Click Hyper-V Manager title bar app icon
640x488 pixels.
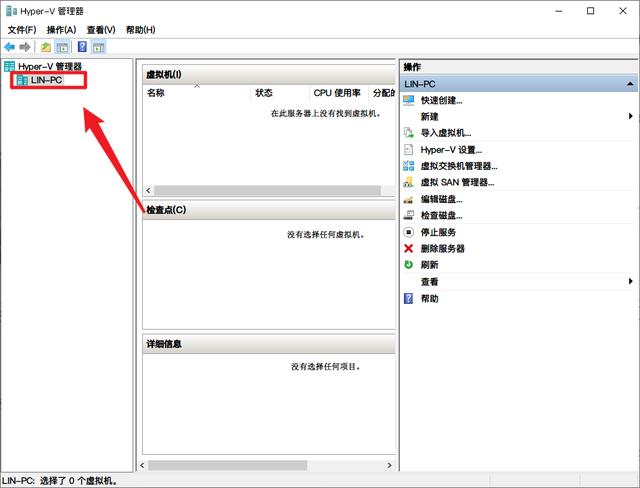[x=11, y=11]
